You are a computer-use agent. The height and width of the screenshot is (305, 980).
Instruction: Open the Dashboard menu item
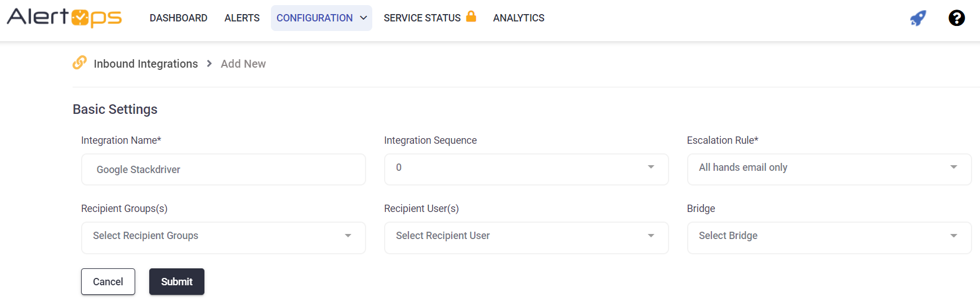[x=179, y=18]
